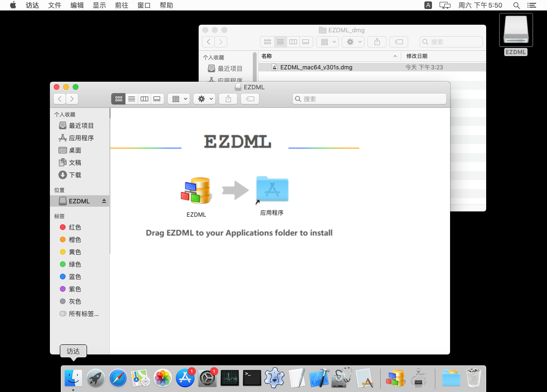The height and width of the screenshot is (392, 547).
Task: Open the 显示 menu
Action: pos(99,5)
